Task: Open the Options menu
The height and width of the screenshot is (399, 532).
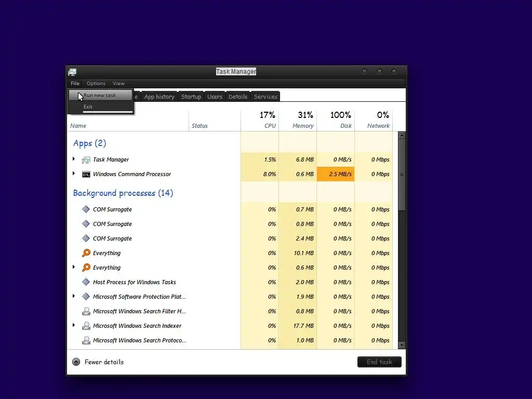Action: (x=96, y=84)
